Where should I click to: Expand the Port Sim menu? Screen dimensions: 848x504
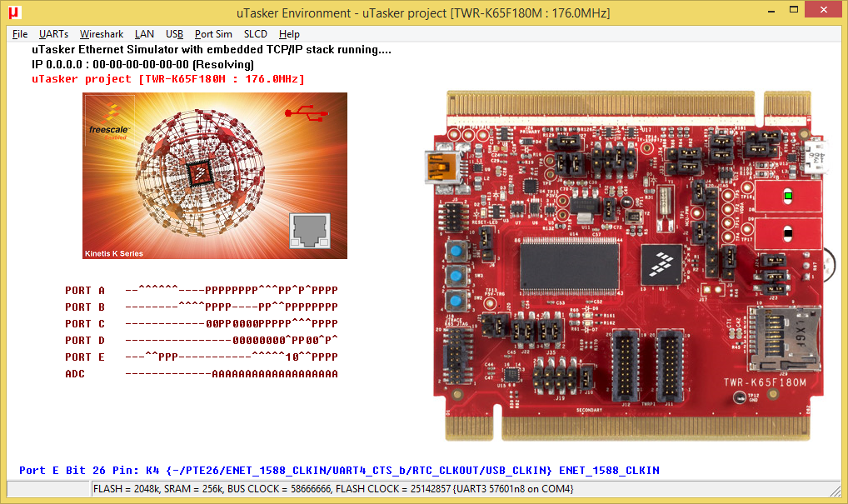(x=213, y=34)
